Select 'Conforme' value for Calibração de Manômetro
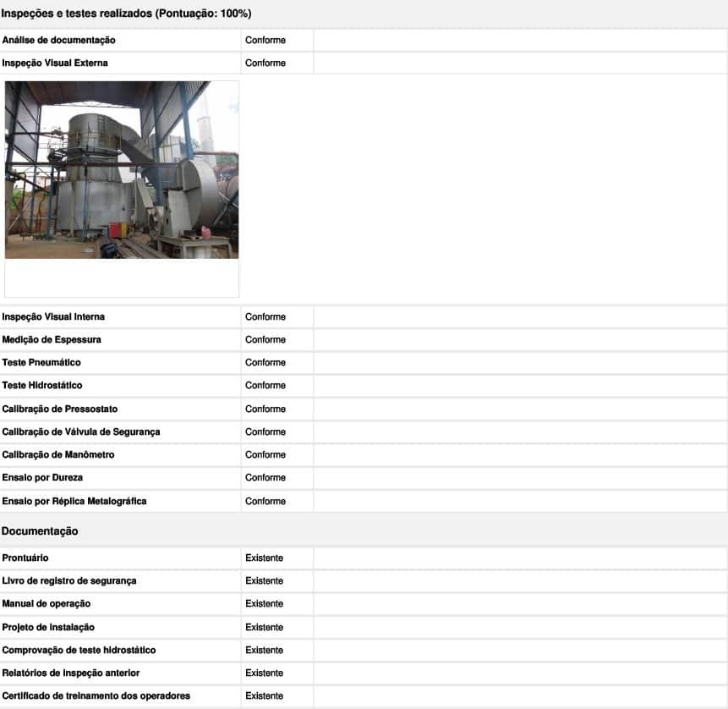728x709 pixels. click(x=265, y=454)
